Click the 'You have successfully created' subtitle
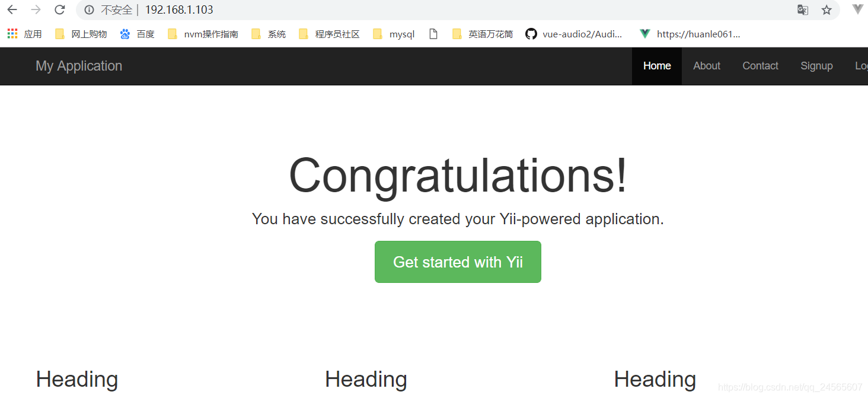 pyautogui.click(x=458, y=219)
